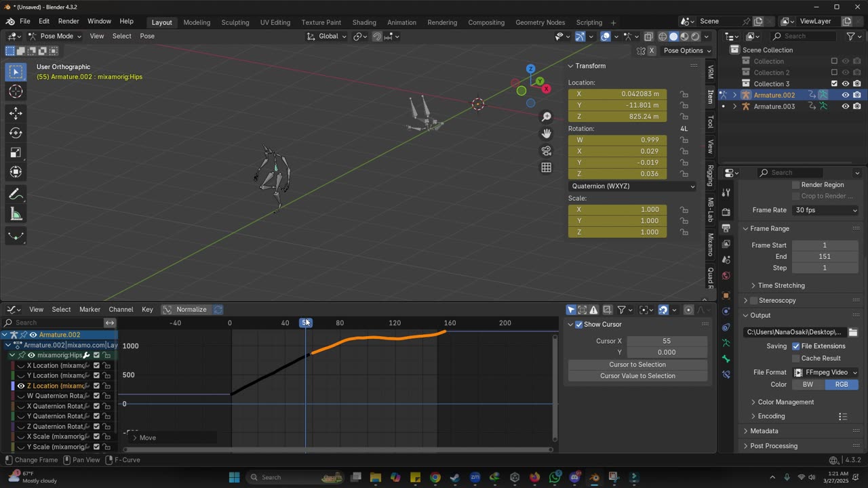
Task: Click the zoom magnifier viewport gizmo
Action: (x=547, y=117)
